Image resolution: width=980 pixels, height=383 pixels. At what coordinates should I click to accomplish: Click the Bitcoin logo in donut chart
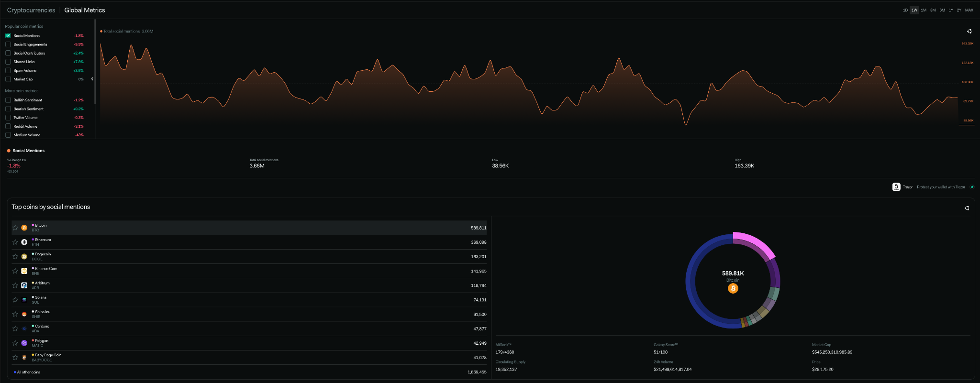coord(733,289)
